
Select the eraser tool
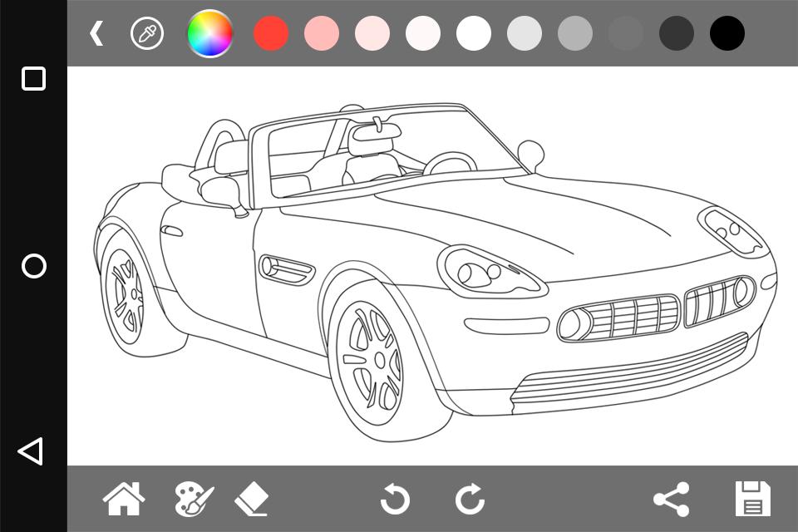pos(251,500)
